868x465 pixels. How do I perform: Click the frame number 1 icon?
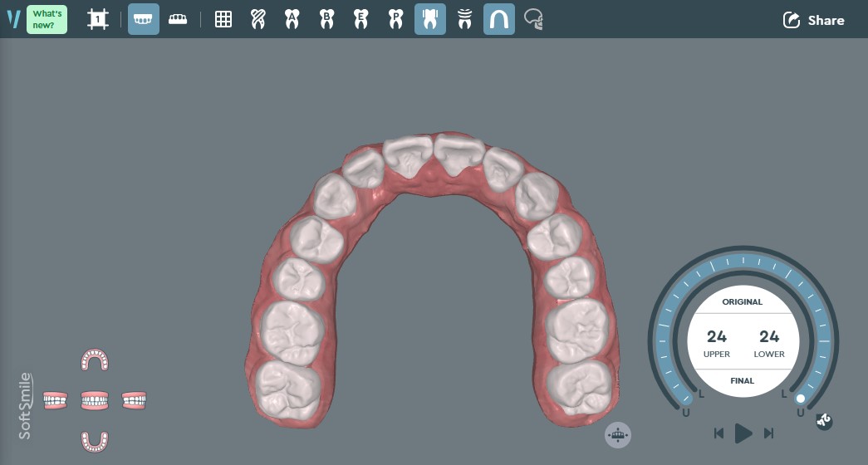click(x=98, y=19)
